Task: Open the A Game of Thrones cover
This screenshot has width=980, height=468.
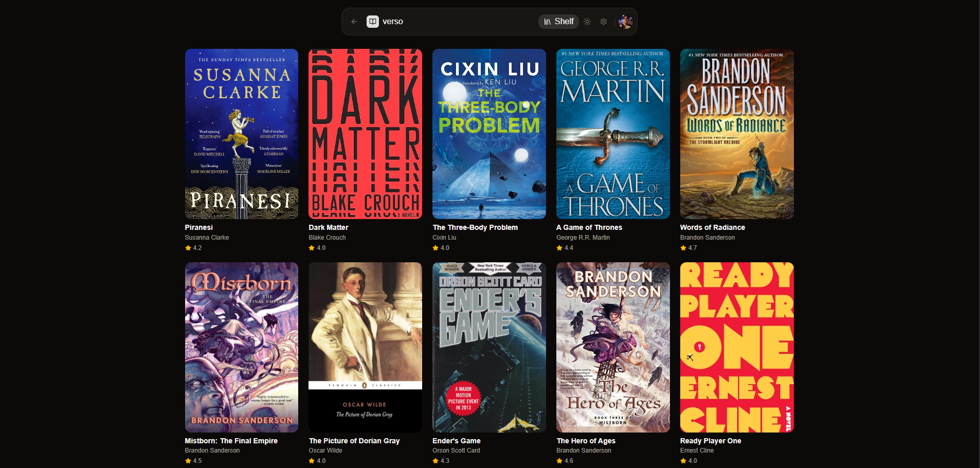Action: coord(613,134)
